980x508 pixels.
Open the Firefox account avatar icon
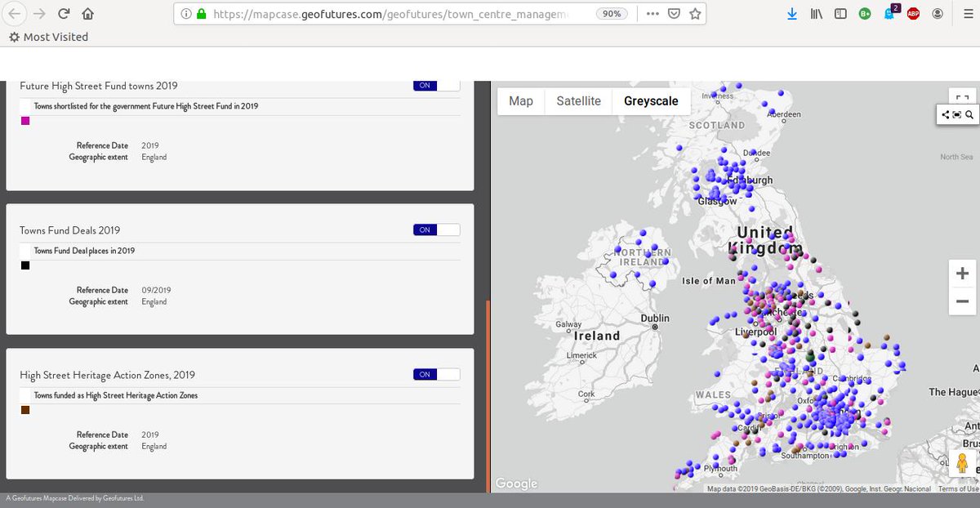[937, 14]
